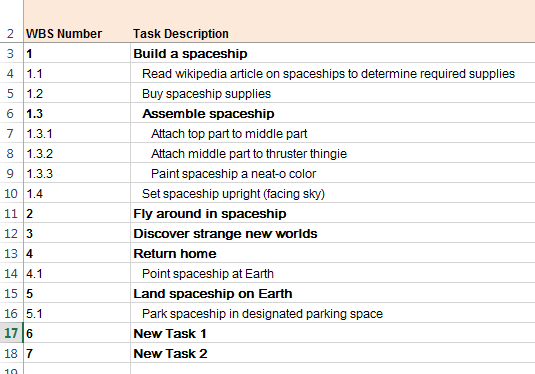Click the 'Build a spaceship' cell
This screenshot has height=374, width=535.
click(333, 53)
